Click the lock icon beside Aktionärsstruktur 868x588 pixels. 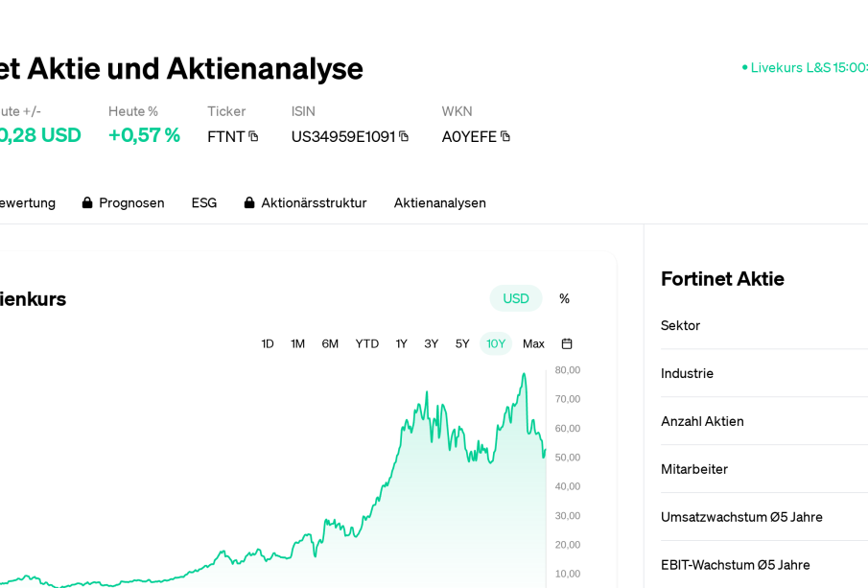pos(249,202)
